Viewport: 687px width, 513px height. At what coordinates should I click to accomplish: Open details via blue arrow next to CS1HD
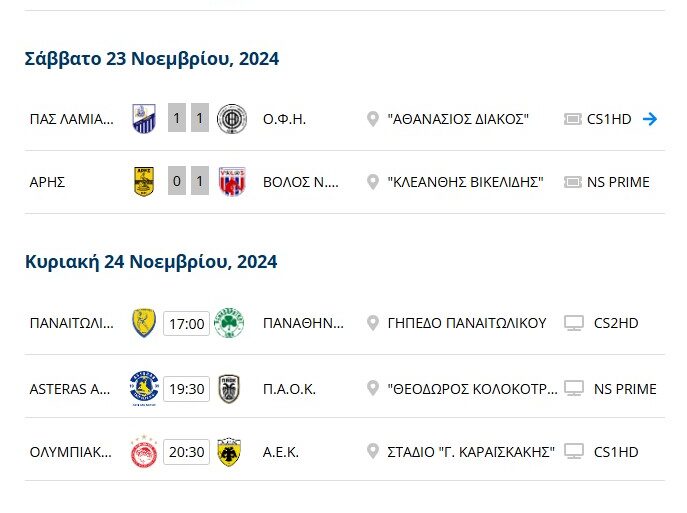pyautogui.click(x=650, y=119)
